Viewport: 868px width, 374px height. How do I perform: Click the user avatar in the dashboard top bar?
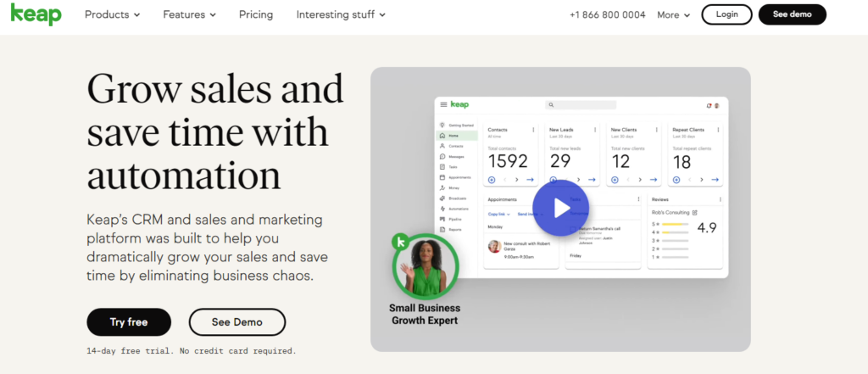(x=716, y=105)
